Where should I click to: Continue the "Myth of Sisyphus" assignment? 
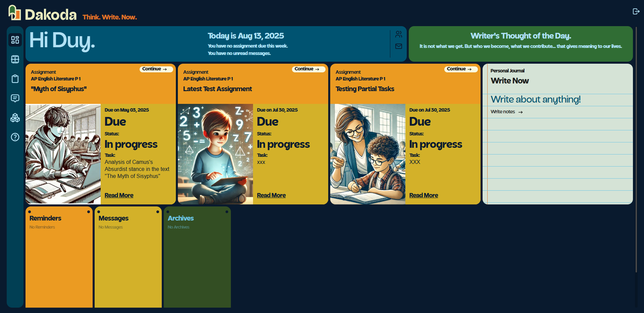click(x=156, y=69)
